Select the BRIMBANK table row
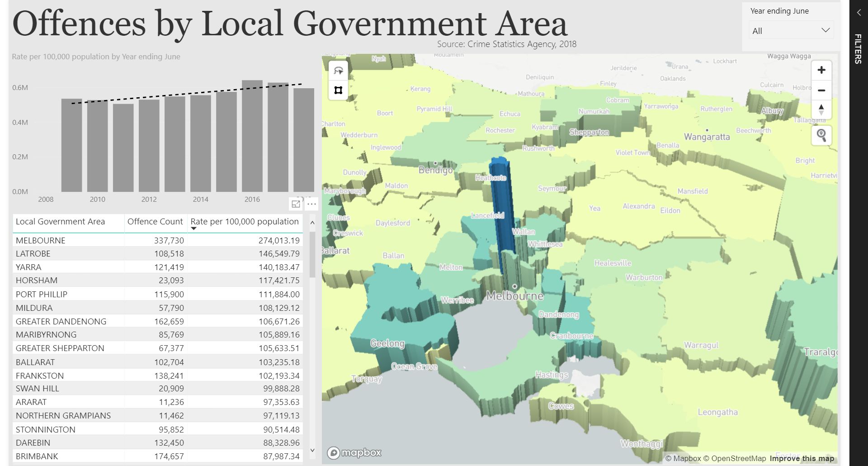The image size is (868, 466). [x=158, y=456]
